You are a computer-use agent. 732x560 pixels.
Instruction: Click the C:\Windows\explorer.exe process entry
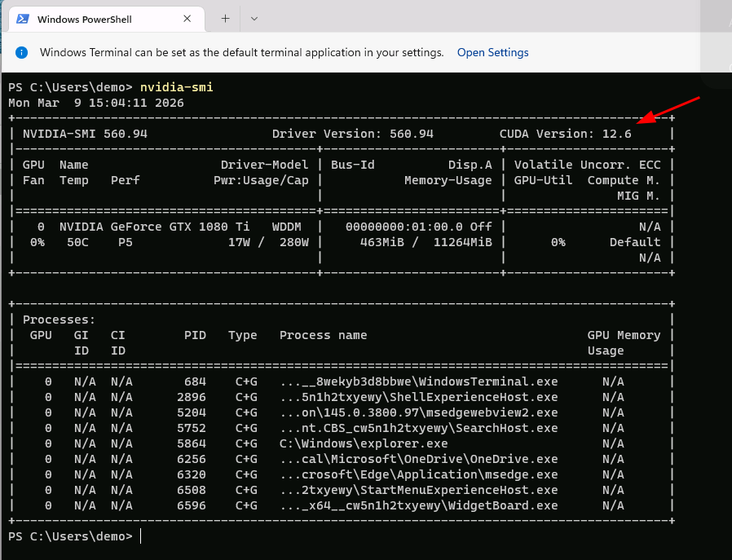364,443
